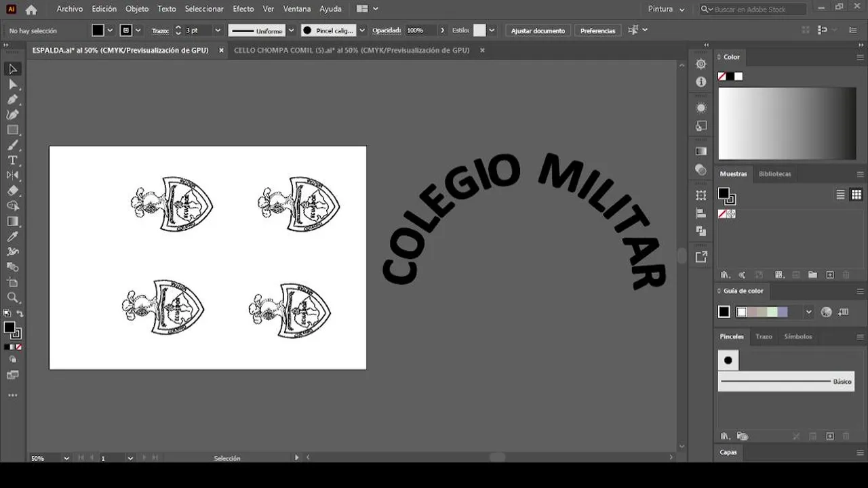Open the Edición menu
The height and width of the screenshot is (488, 868).
104,9
